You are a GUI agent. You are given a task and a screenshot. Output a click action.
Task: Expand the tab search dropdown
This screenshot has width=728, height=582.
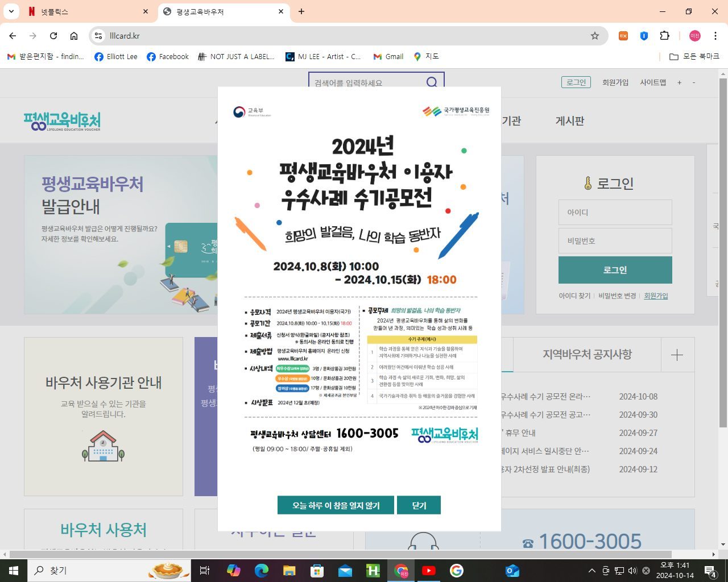pos(11,11)
